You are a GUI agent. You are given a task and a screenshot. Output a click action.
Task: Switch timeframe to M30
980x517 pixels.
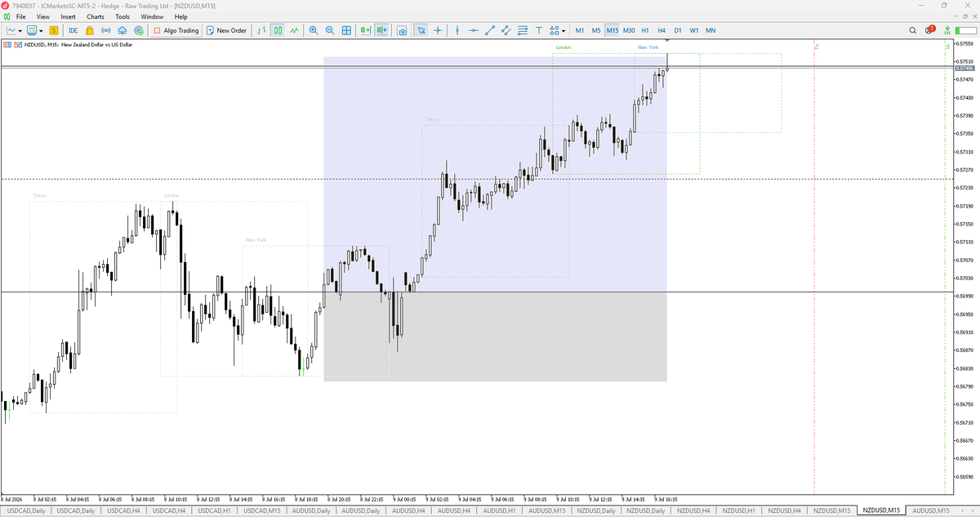[x=629, y=30]
